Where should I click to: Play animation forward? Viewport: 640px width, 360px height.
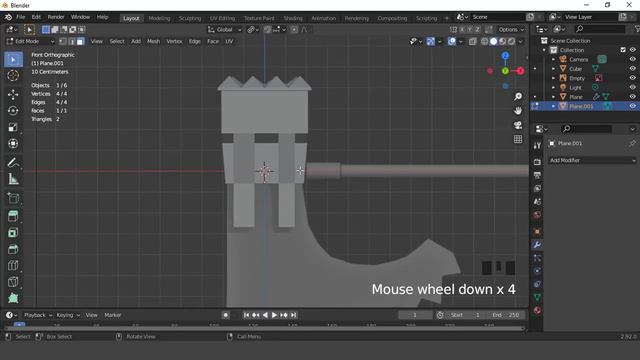coord(274,315)
